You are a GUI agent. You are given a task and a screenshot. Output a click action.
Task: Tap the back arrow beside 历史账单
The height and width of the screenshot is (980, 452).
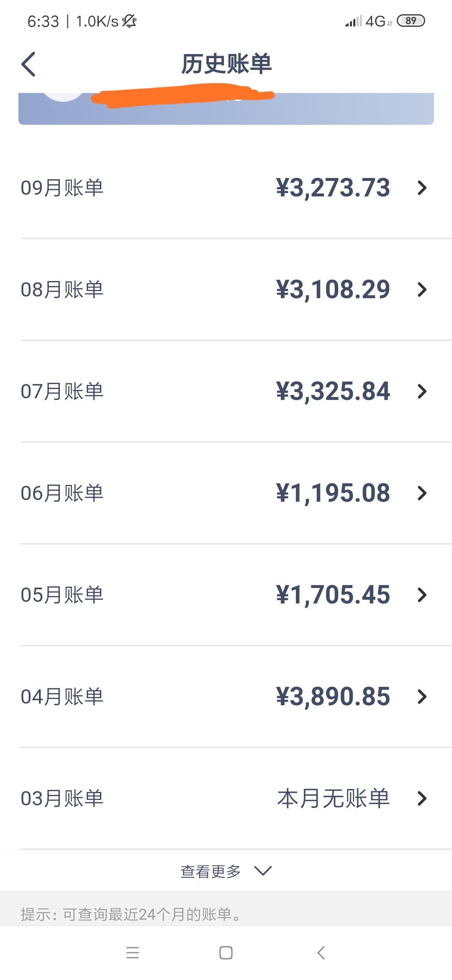click(28, 64)
